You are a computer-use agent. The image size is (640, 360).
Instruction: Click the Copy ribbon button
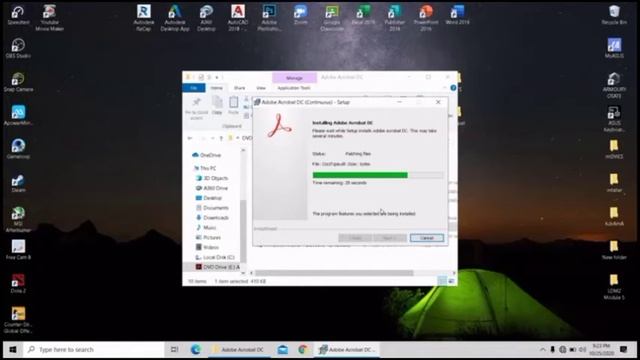pyautogui.click(x=217, y=106)
